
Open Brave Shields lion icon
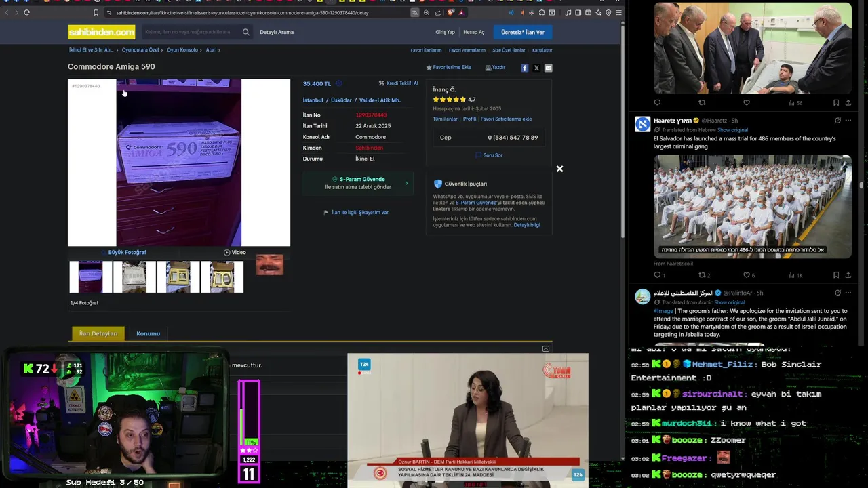point(450,12)
